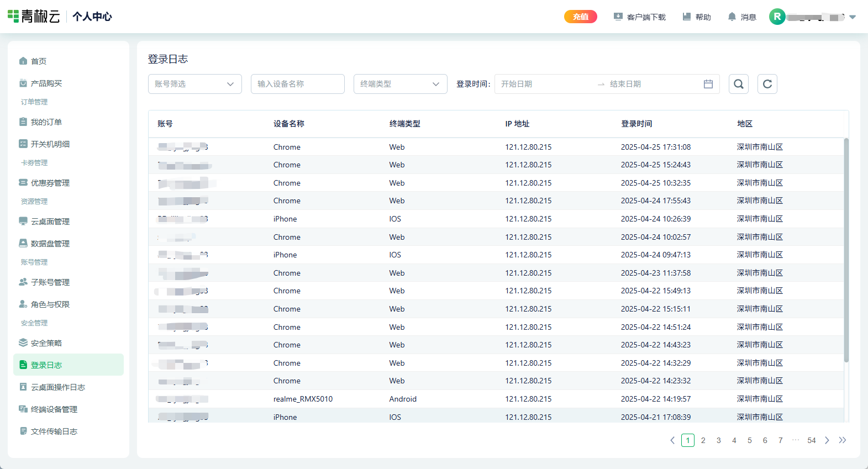The height and width of the screenshot is (469, 868).
Task: Open 我的订单 in sidebar
Action: tap(69, 122)
